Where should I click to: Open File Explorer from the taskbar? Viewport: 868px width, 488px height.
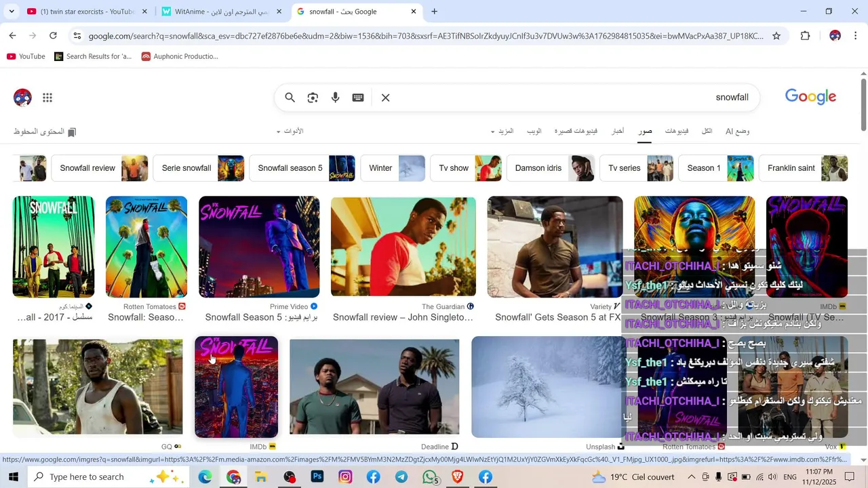[x=261, y=477]
